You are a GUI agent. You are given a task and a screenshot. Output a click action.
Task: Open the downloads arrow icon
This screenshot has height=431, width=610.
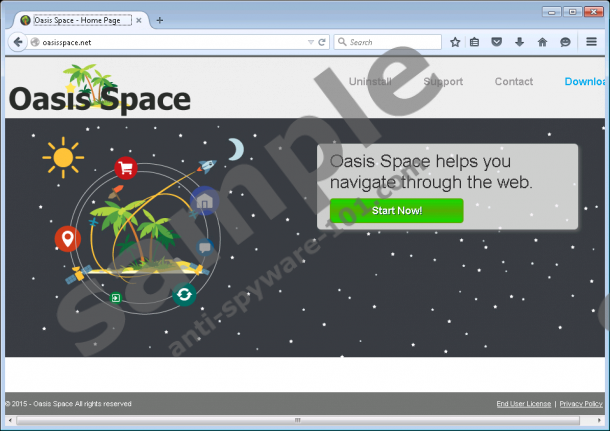point(520,42)
